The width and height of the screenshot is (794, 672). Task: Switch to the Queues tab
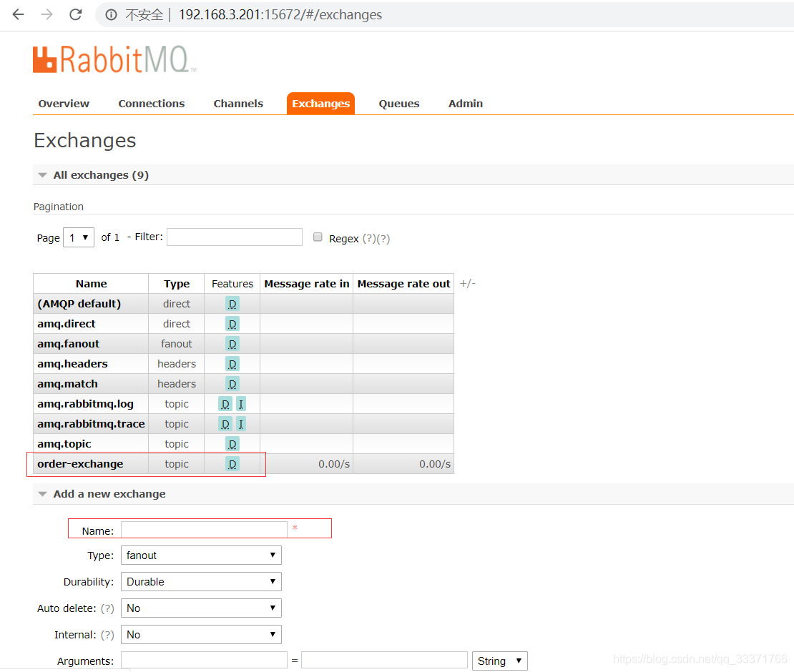point(398,103)
